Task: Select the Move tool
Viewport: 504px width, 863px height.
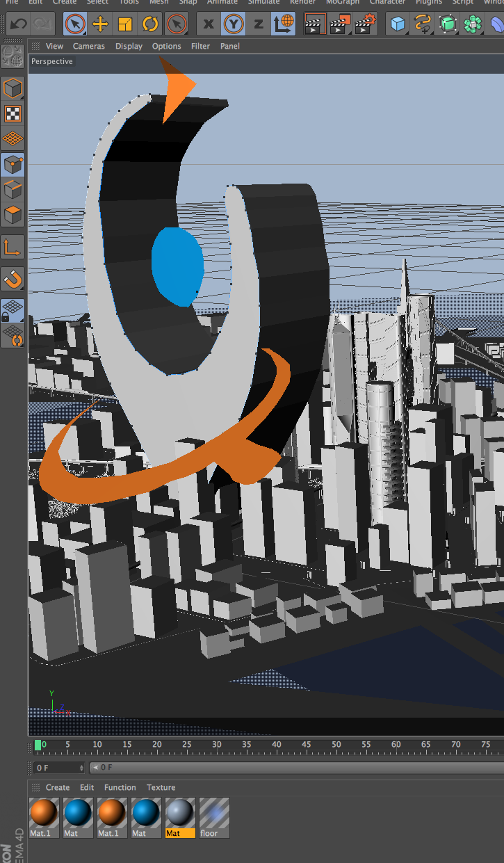Action: (100, 24)
